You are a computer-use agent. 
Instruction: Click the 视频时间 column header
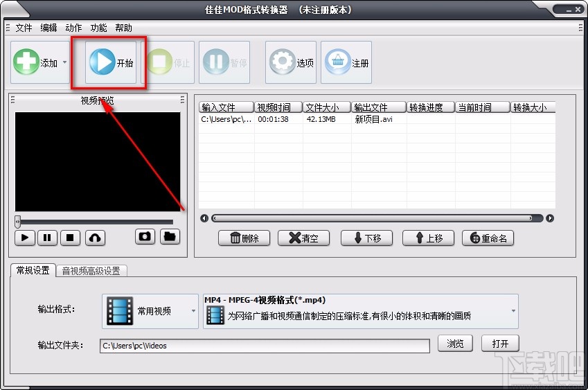click(x=278, y=107)
